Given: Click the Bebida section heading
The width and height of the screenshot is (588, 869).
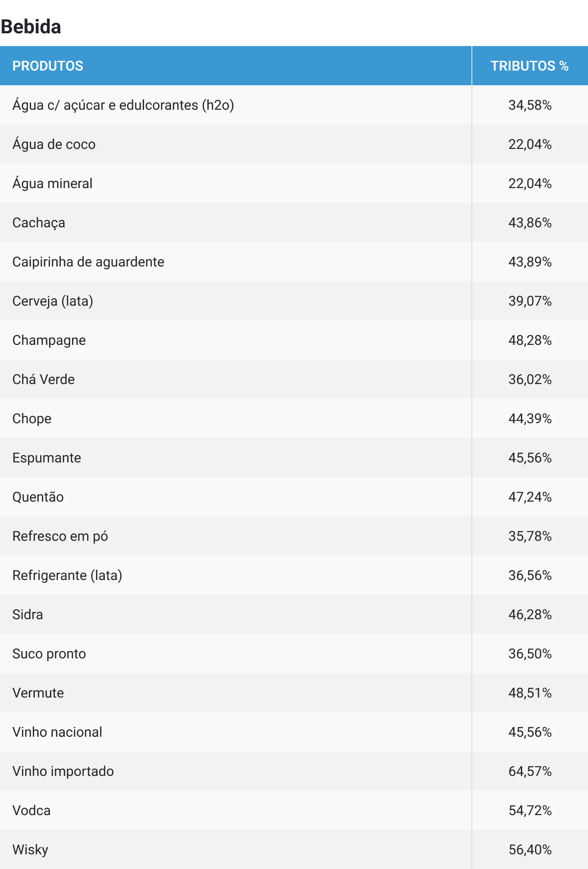Looking at the screenshot, I should [x=31, y=26].
